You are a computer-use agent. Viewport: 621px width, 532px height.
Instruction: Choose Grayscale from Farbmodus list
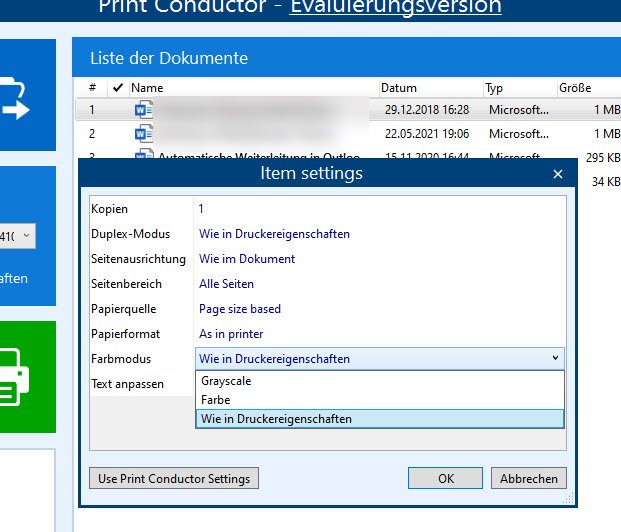click(x=380, y=381)
